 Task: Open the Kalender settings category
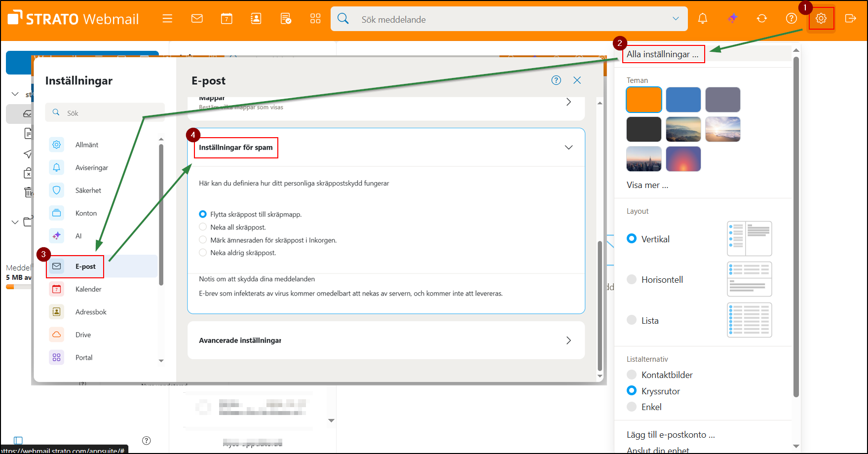click(x=88, y=289)
